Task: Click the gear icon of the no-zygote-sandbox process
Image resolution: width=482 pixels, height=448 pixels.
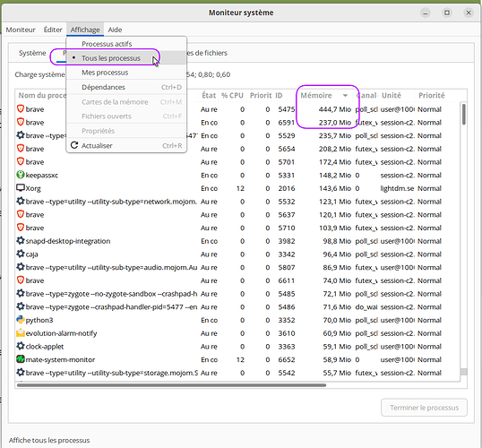Action: pyautogui.click(x=21, y=293)
